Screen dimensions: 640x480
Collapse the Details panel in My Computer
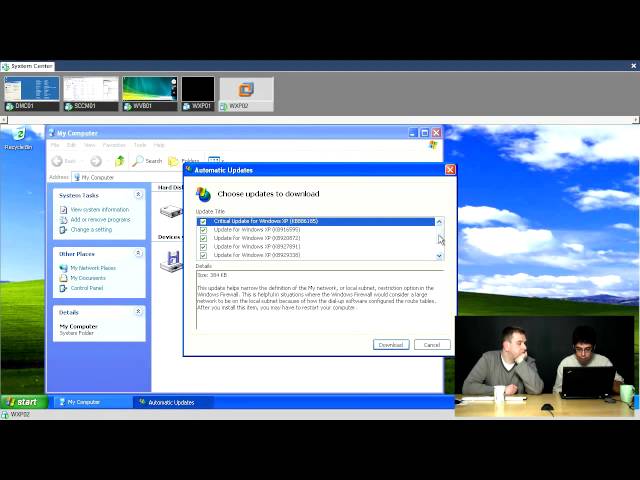tap(138, 312)
